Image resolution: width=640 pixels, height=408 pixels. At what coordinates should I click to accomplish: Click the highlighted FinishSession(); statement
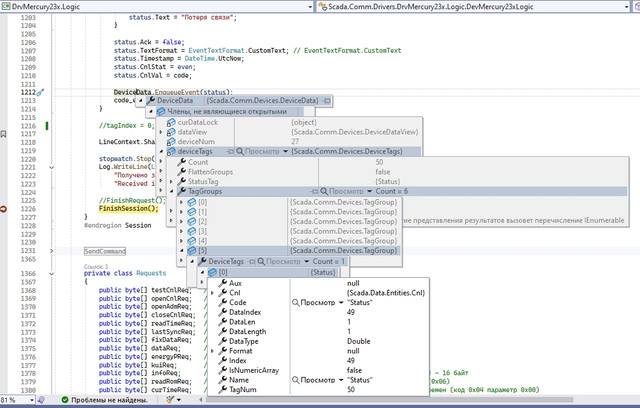(x=129, y=208)
